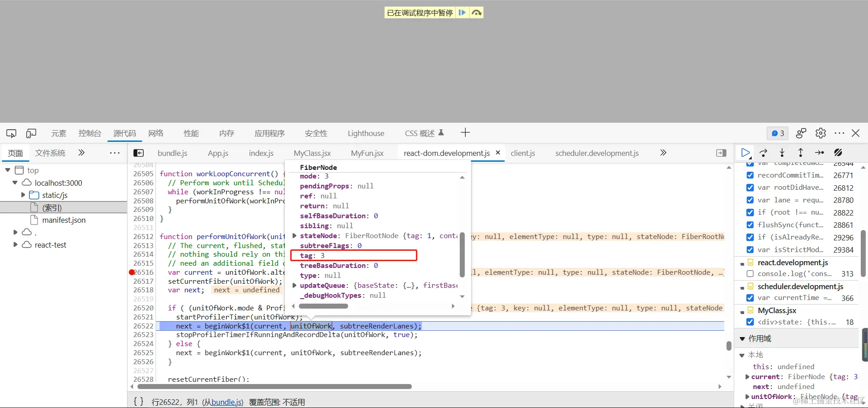The image size is (868, 408).
Task: Expand the react-test tree node
Action: pyautogui.click(x=15, y=245)
